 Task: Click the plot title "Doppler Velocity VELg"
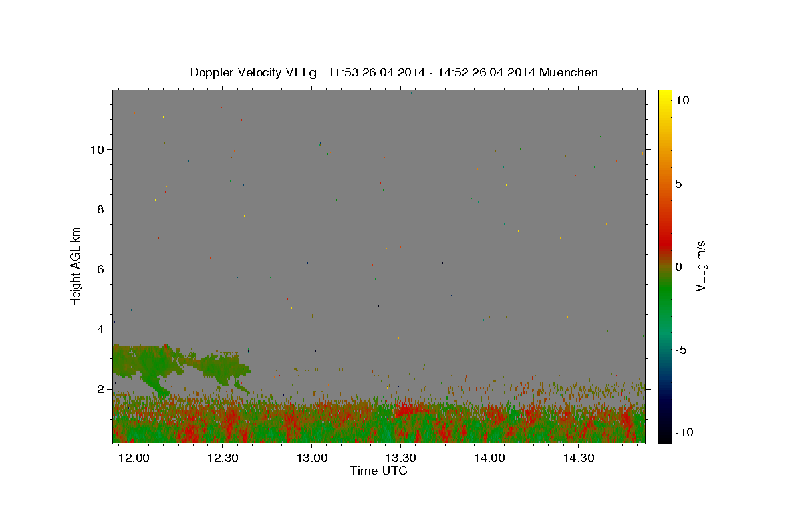pos(253,72)
